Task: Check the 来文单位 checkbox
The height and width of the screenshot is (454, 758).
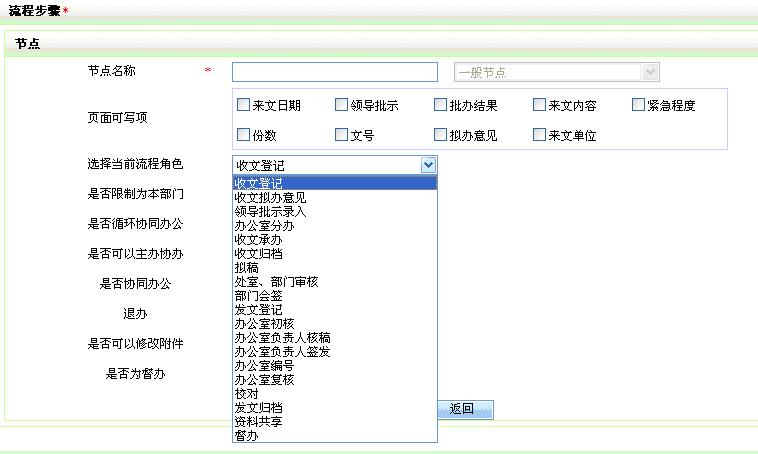Action: coord(539,134)
